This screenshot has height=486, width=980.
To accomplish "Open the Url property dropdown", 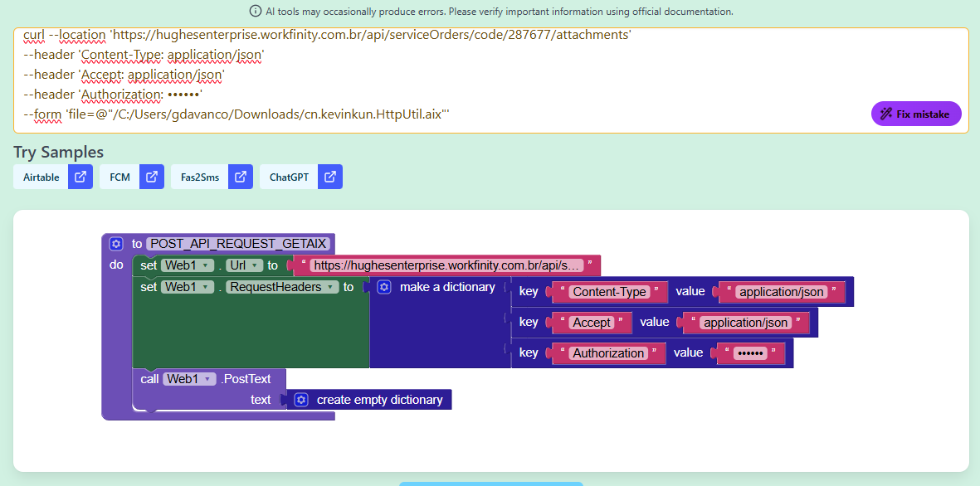I will (254, 266).
